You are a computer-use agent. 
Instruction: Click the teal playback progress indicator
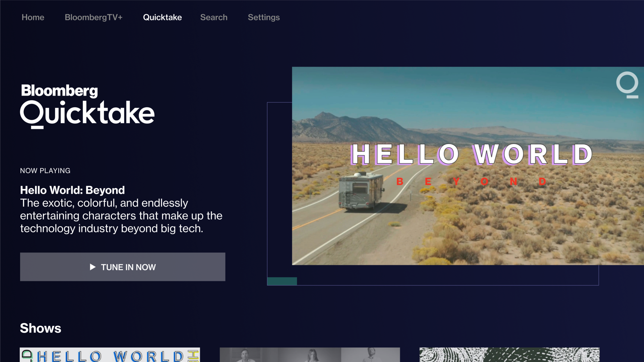point(282,281)
